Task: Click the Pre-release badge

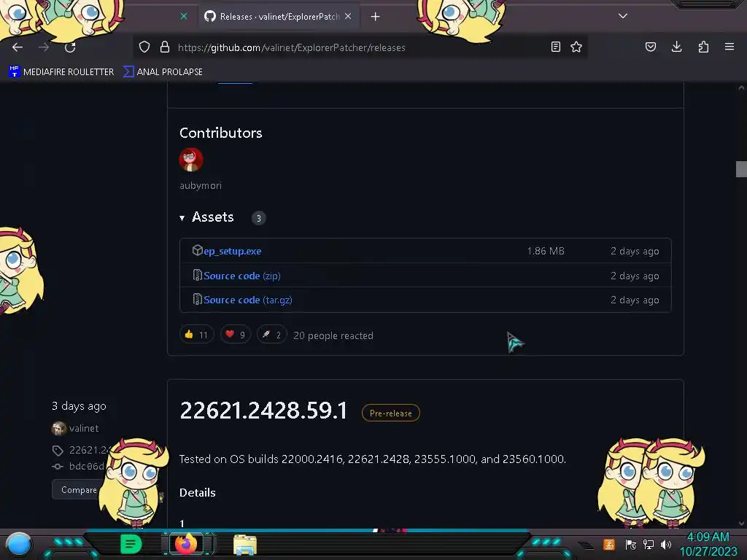Action: click(x=391, y=413)
